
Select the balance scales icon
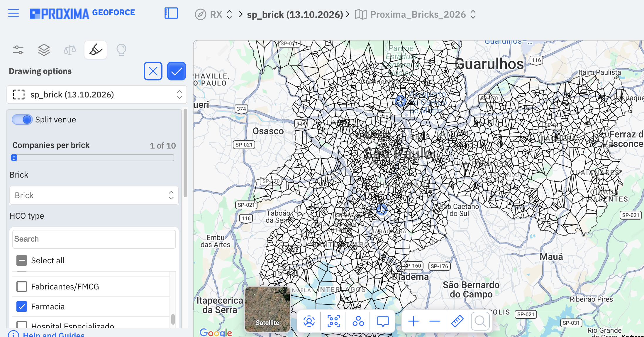pyautogui.click(x=70, y=50)
